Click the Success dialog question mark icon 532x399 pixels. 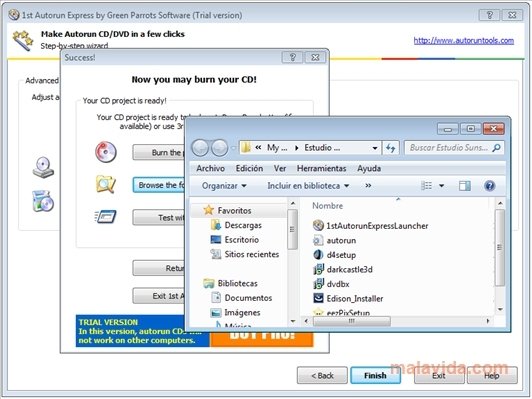[292, 57]
